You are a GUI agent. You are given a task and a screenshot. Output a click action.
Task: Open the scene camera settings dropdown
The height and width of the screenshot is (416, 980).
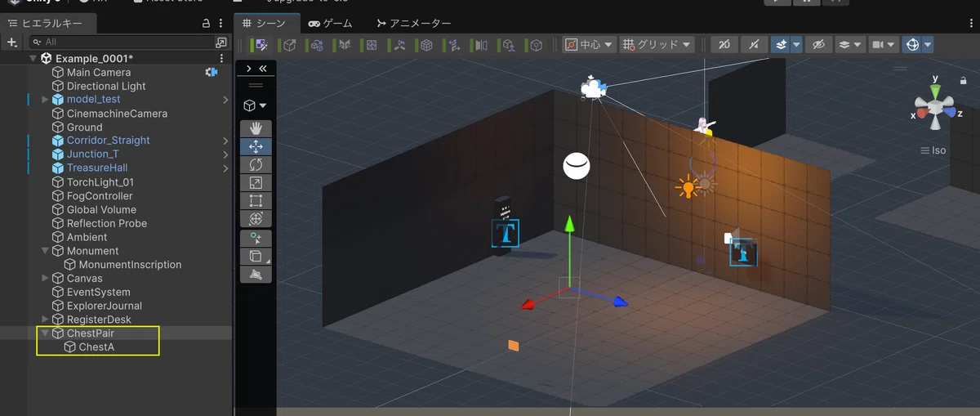click(x=883, y=45)
